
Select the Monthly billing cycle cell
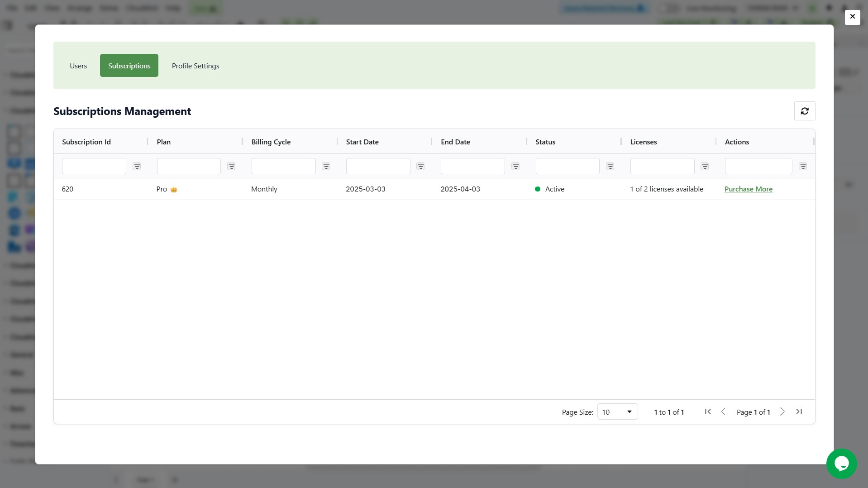290,189
